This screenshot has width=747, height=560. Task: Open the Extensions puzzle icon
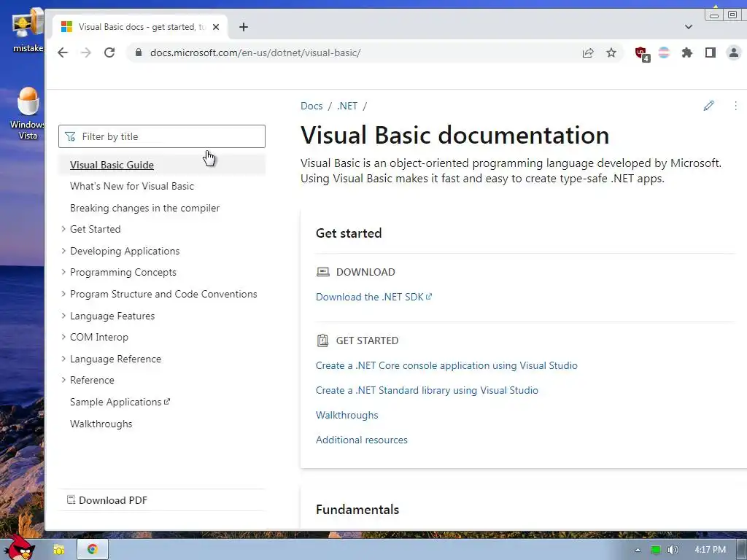(687, 52)
